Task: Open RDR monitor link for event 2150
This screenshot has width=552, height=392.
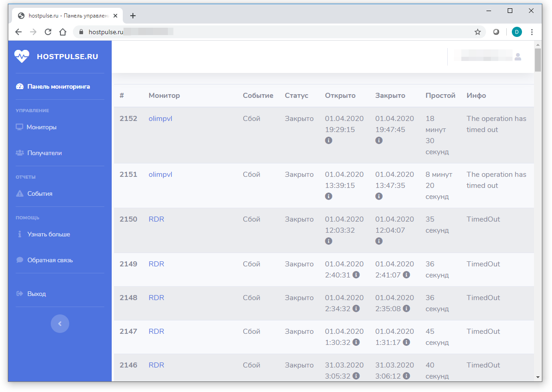Action: pos(156,219)
